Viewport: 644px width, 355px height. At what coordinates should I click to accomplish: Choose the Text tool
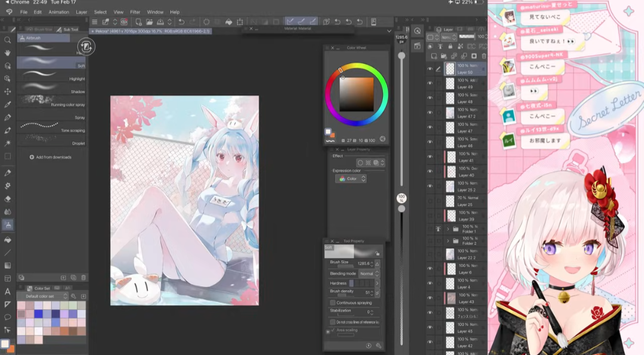click(8, 291)
